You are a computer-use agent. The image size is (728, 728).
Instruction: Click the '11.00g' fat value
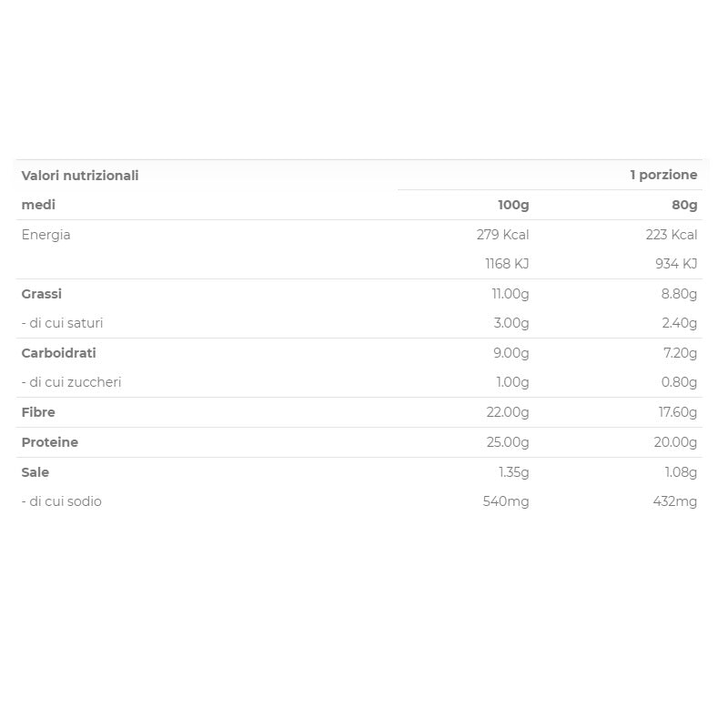pos(510,294)
